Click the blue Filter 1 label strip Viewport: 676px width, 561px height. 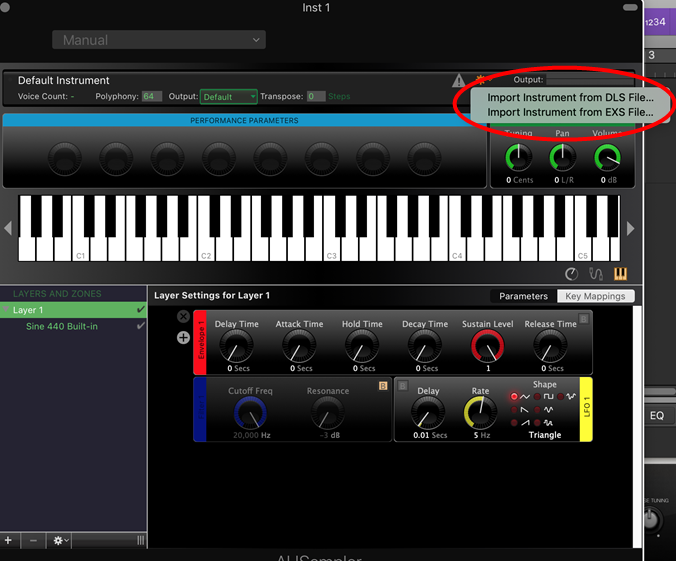pos(200,409)
